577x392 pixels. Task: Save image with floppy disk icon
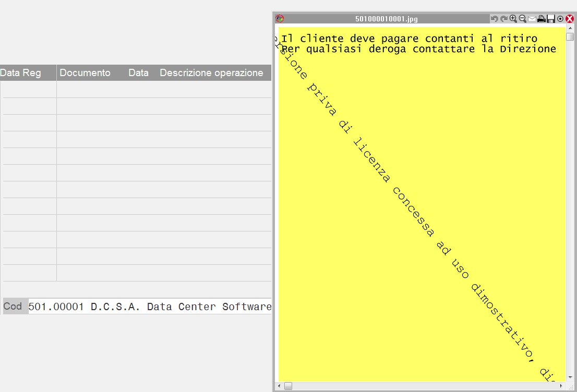tap(550, 19)
